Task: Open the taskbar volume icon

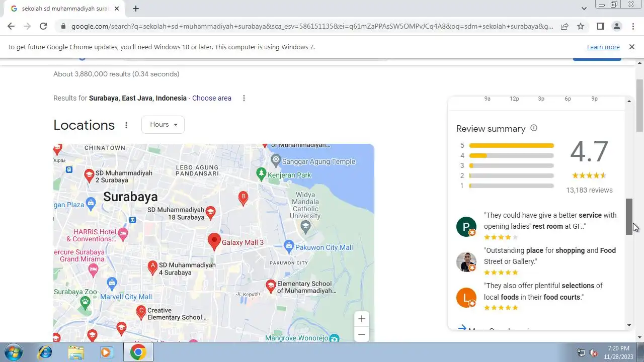Action: [593, 352]
